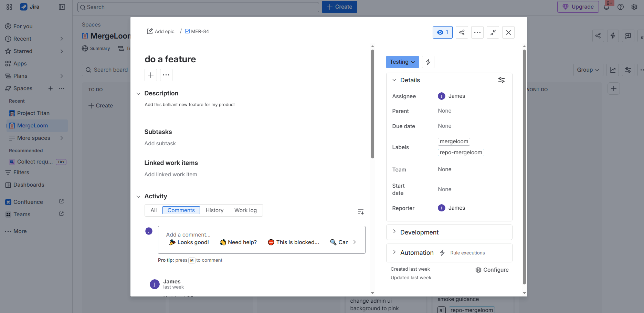Screen dimensions: 644x313
Task: Open notifications bell icon
Action: pyautogui.click(x=606, y=7)
